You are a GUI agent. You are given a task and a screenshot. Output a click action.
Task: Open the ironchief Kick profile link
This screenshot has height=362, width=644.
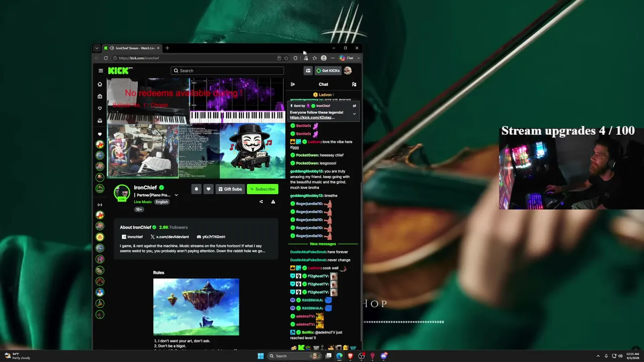point(132,237)
